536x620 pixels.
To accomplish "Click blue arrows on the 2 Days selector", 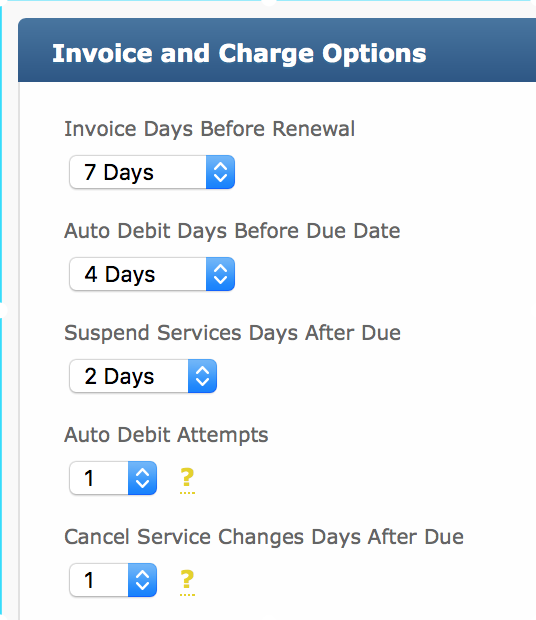I will pos(202,376).
